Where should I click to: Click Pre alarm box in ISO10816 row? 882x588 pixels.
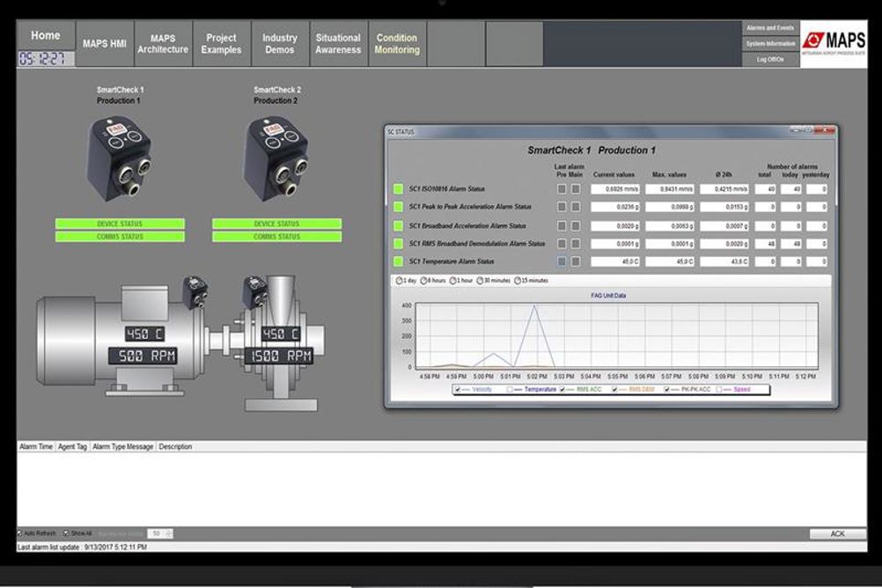pyautogui.click(x=562, y=189)
